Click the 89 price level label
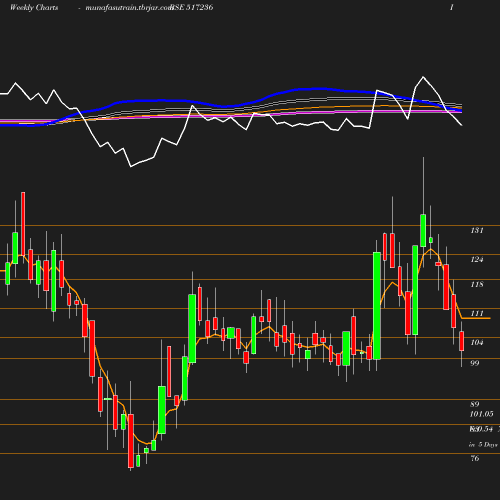 [x=475, y=404]
